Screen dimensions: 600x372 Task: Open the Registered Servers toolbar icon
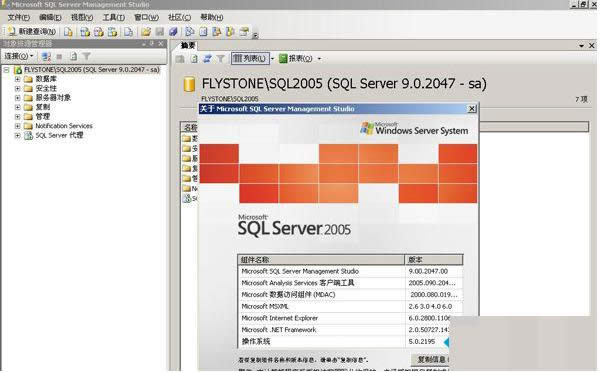point(189,32)
